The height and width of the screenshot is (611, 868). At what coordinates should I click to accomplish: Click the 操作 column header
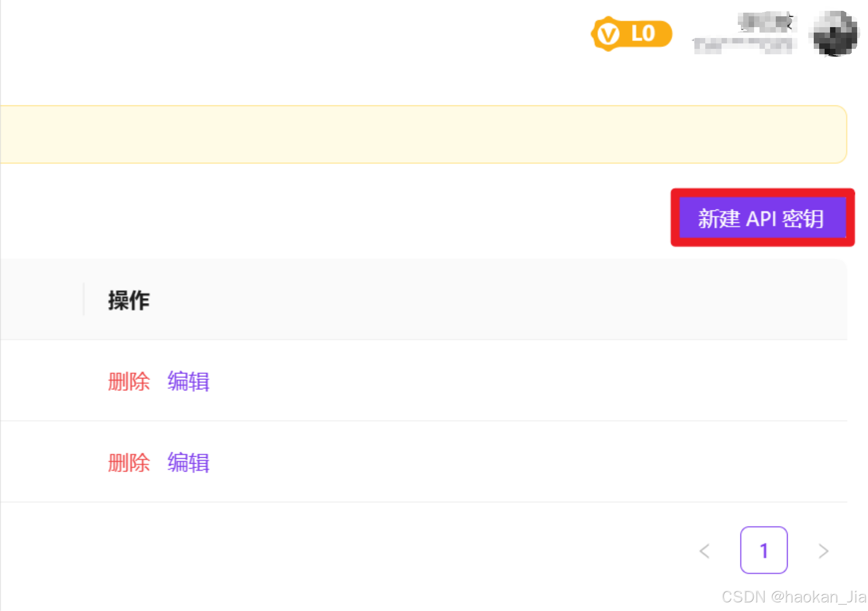point(129,300)
